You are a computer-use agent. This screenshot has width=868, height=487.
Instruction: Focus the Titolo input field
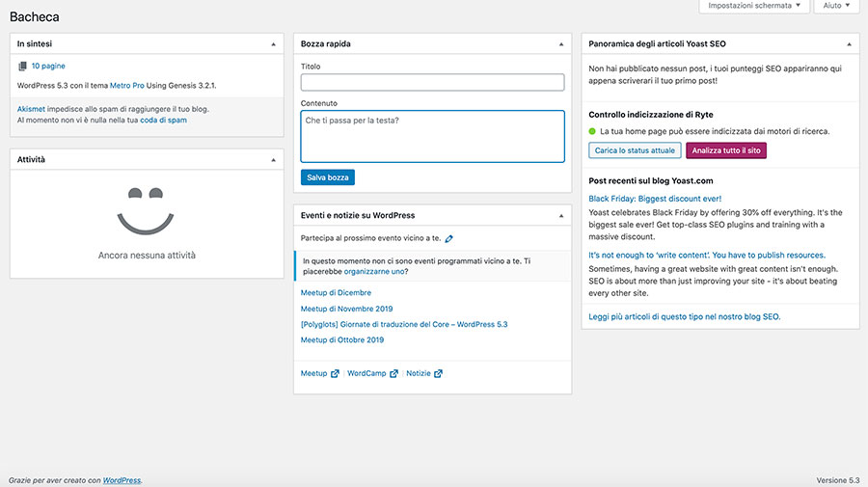(x=432, y=83)
